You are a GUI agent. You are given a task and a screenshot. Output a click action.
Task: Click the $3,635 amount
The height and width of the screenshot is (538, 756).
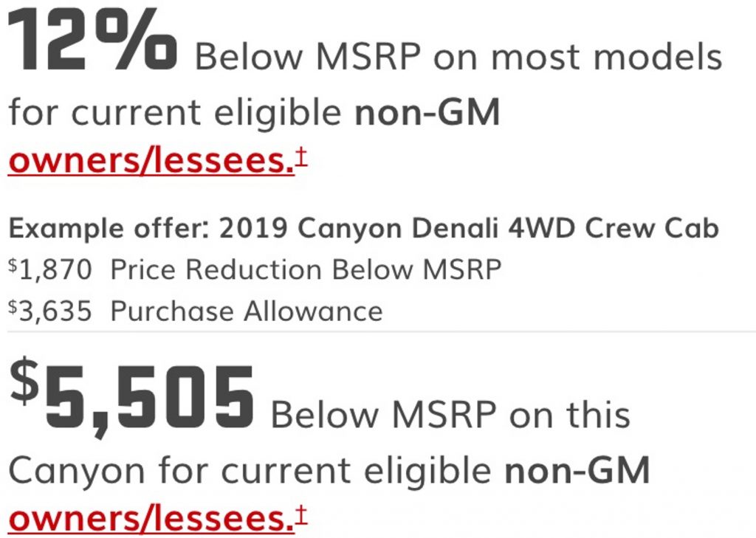click(x=50, y=311)
